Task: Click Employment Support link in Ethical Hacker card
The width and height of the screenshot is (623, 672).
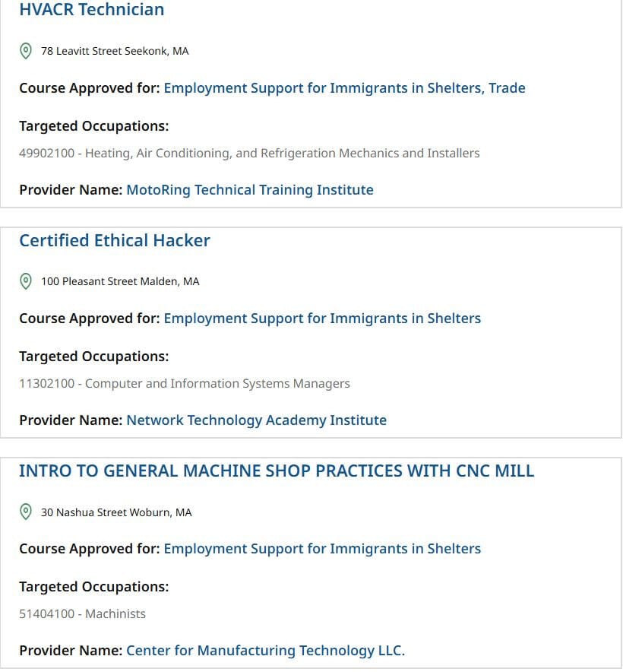Action: (x=322, y=319)
